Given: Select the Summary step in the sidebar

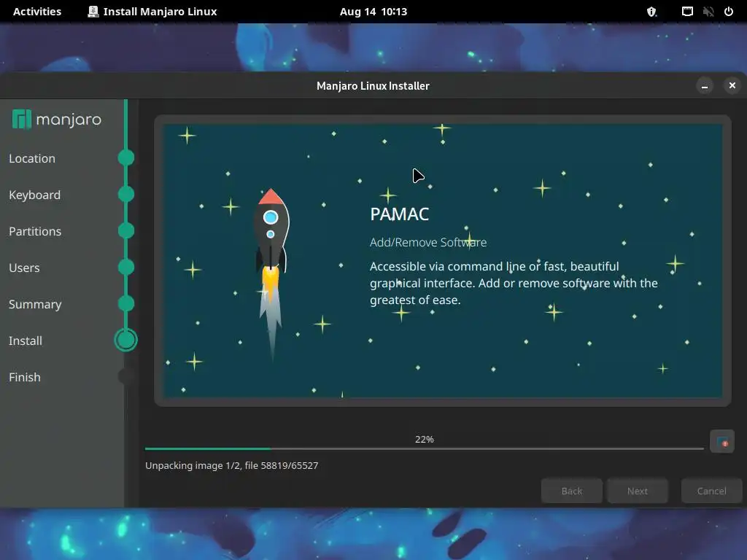Looking at the screenshot, I should point(35,304).
